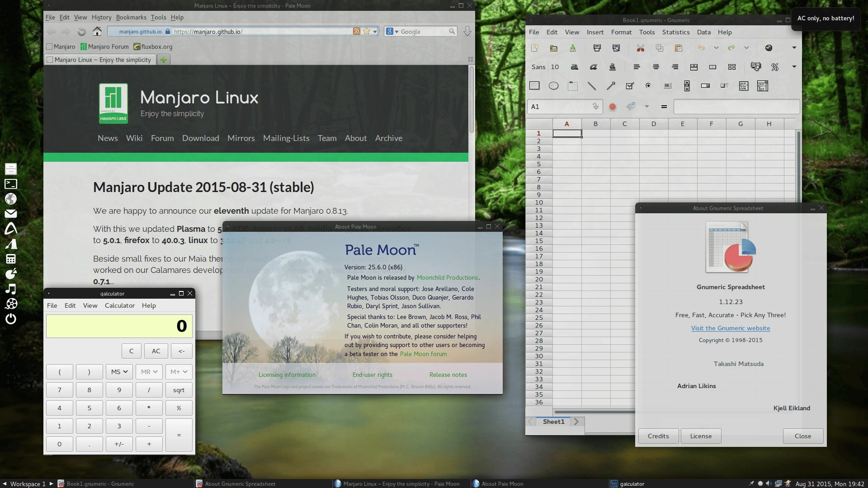The image size is (868, 488).
Task: Apply accounting money format in Gnumeric
Action: (756, 67)
